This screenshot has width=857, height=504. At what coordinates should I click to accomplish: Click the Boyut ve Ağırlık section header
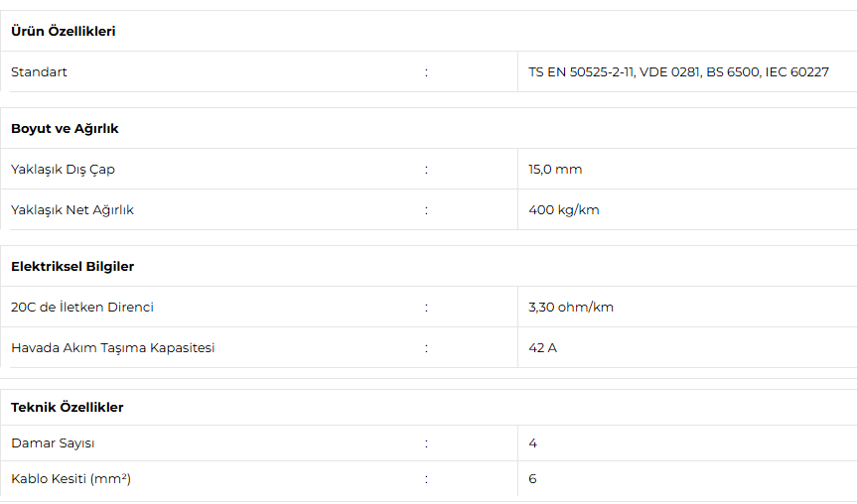pos(65,128)
